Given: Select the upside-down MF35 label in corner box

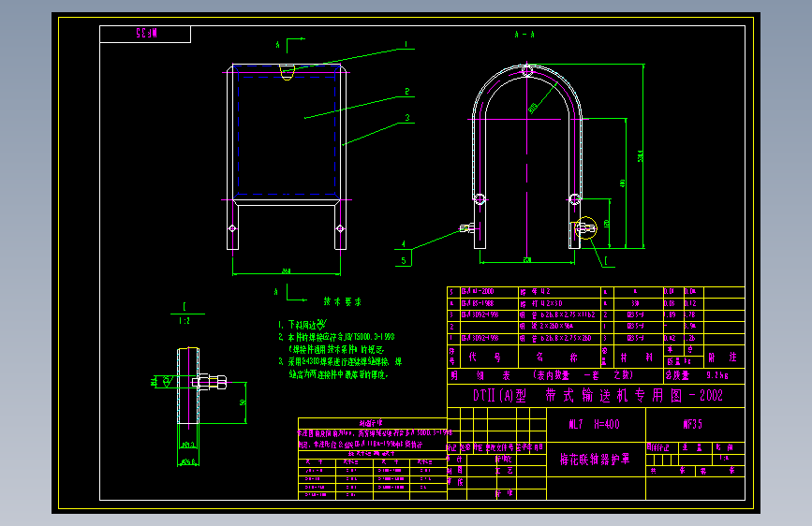Looking at the screenshot, I should tap(146, 34).
